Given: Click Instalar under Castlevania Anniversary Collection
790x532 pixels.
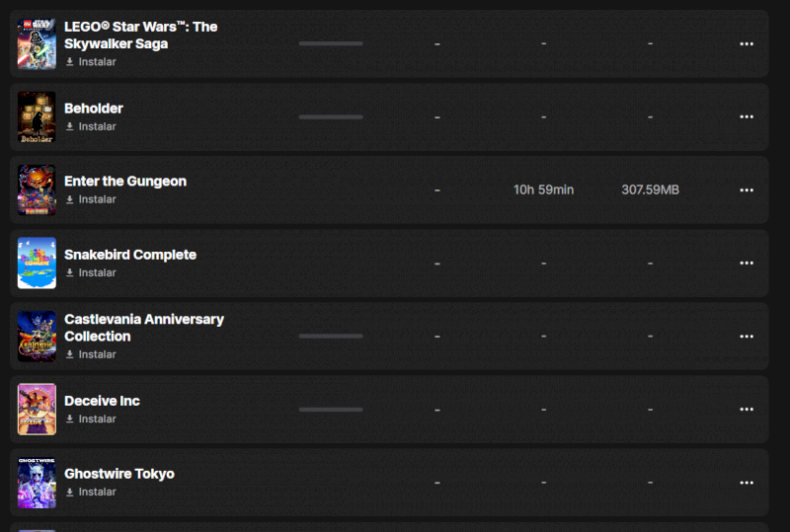Looking at the screenshot, I should (x=91, y=354).
